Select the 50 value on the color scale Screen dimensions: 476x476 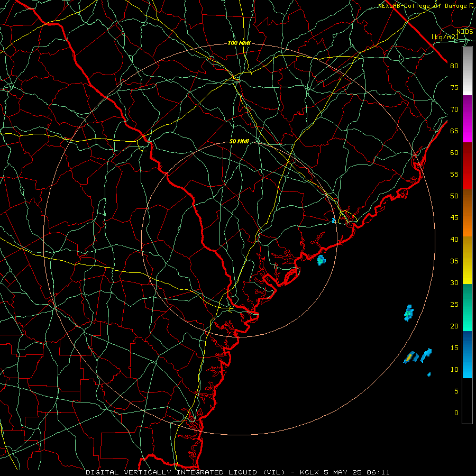pyautogui.click(x=454, y=196)
